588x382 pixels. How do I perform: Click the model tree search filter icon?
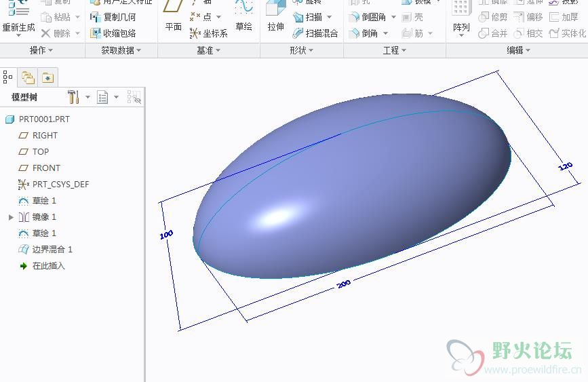point(134,97)
